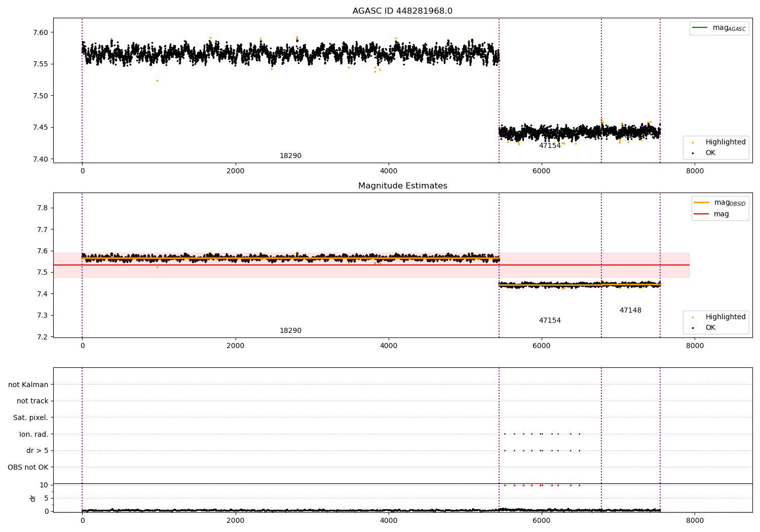This screenshot has width=760, height=532.
Task: Click the 7.45 y-axis tick label
Action: [40, 127]
